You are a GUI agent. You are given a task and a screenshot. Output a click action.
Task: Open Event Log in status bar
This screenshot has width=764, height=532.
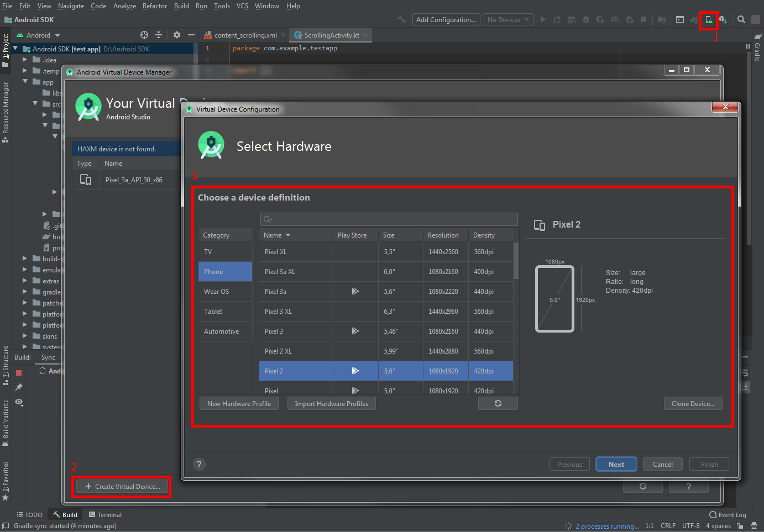(728, 515)
